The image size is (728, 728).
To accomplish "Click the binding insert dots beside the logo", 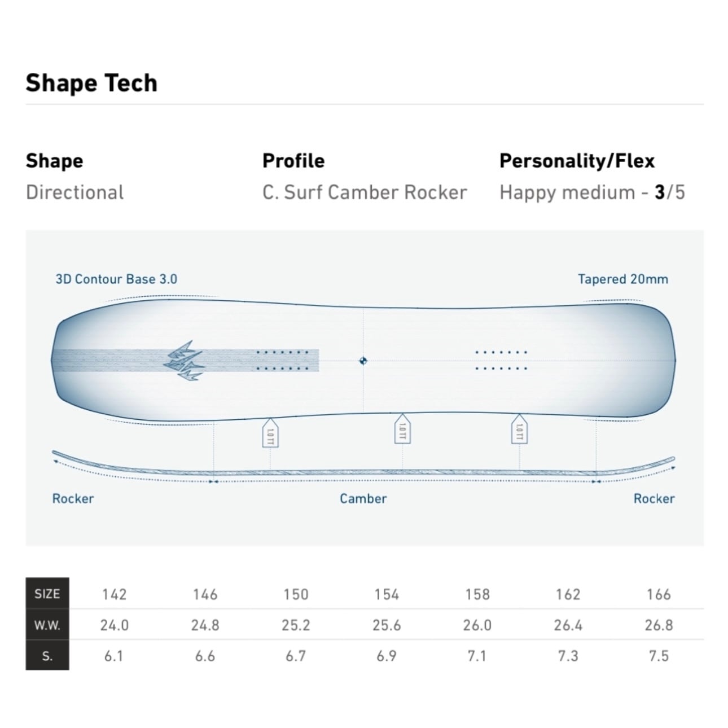I will pyautogui.click(x=282, y=361).
